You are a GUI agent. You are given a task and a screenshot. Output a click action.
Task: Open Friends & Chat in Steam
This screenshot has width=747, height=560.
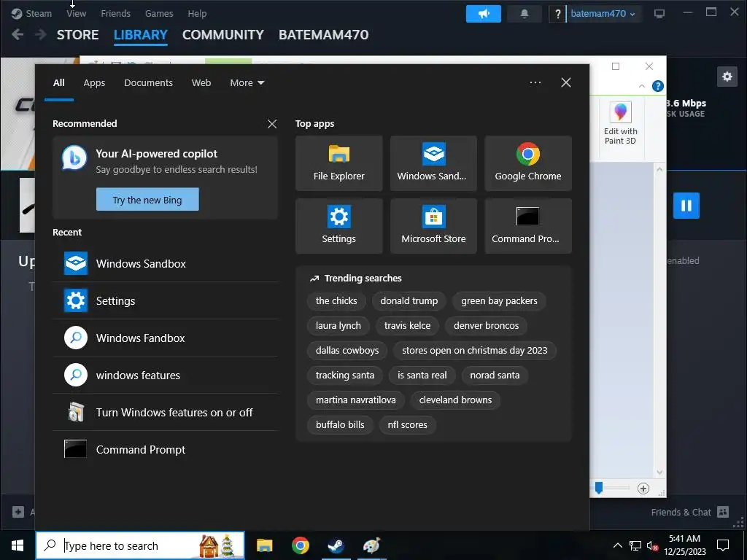click(690, 513)
